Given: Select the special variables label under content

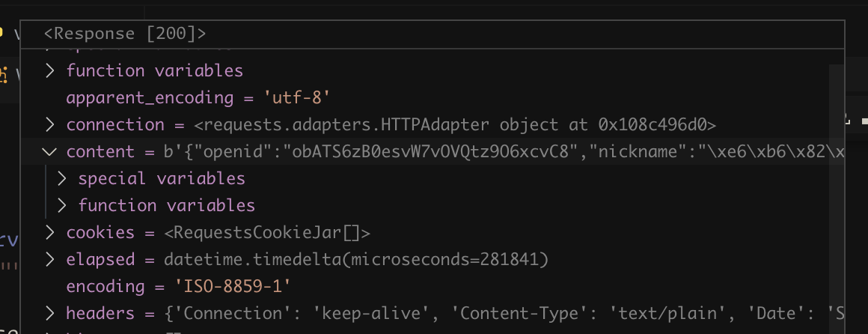Looking at the screenshot, I should pyautogui.click(x=162, y=179).
